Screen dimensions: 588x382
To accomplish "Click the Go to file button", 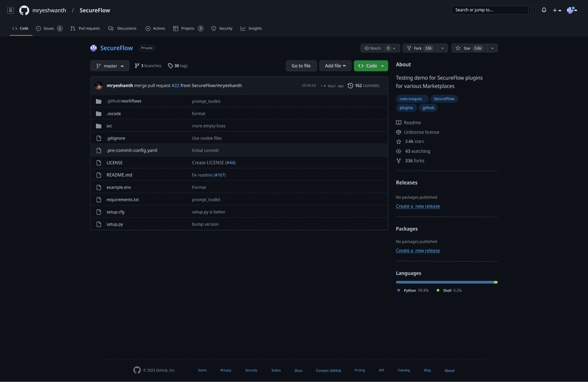I will [301, 66].
